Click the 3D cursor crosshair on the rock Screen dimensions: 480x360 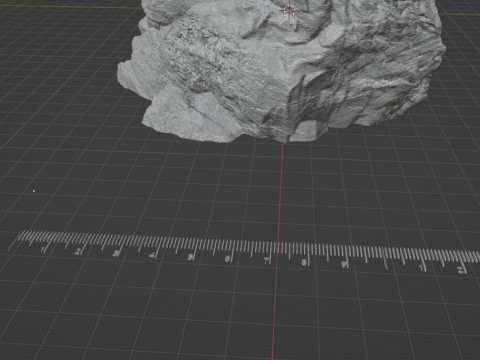[290, 10]
